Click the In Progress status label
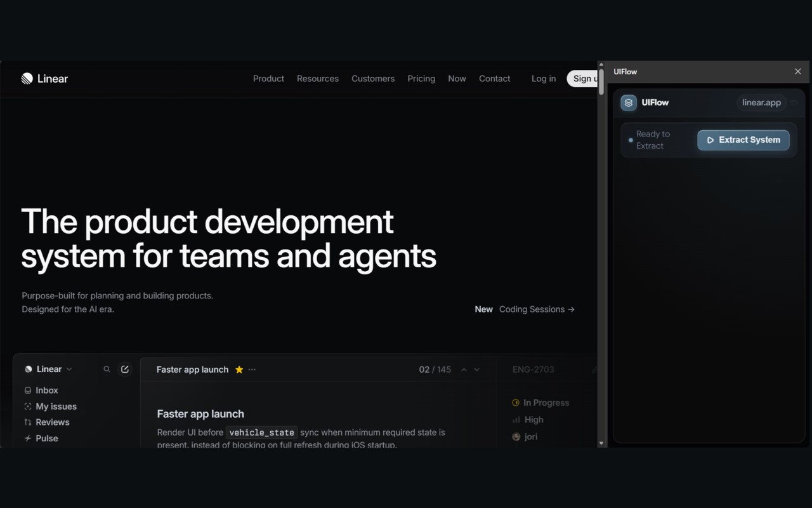The height and width of the screenshot is (508, 812). [546, 403]
